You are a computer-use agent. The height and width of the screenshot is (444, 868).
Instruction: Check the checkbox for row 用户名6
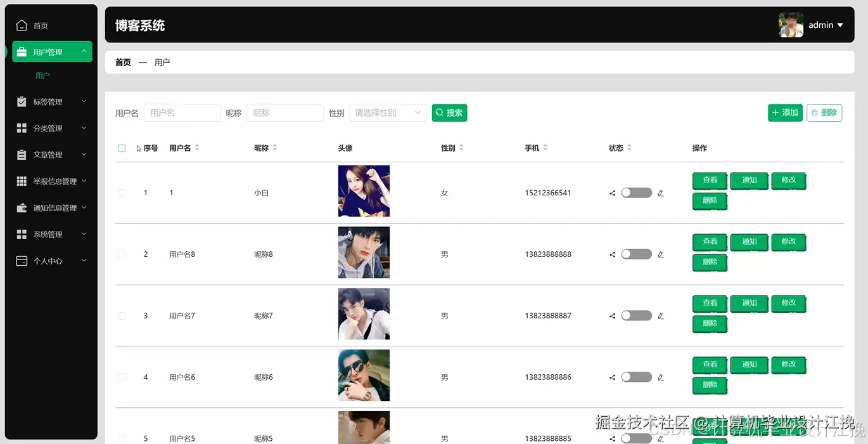pyautogui.click(x=122, y=377)
